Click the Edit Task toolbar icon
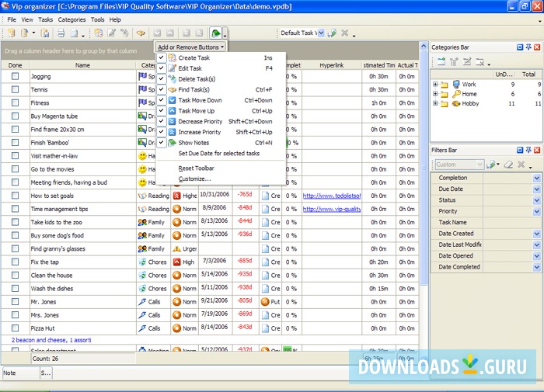 tap(111, 33)
